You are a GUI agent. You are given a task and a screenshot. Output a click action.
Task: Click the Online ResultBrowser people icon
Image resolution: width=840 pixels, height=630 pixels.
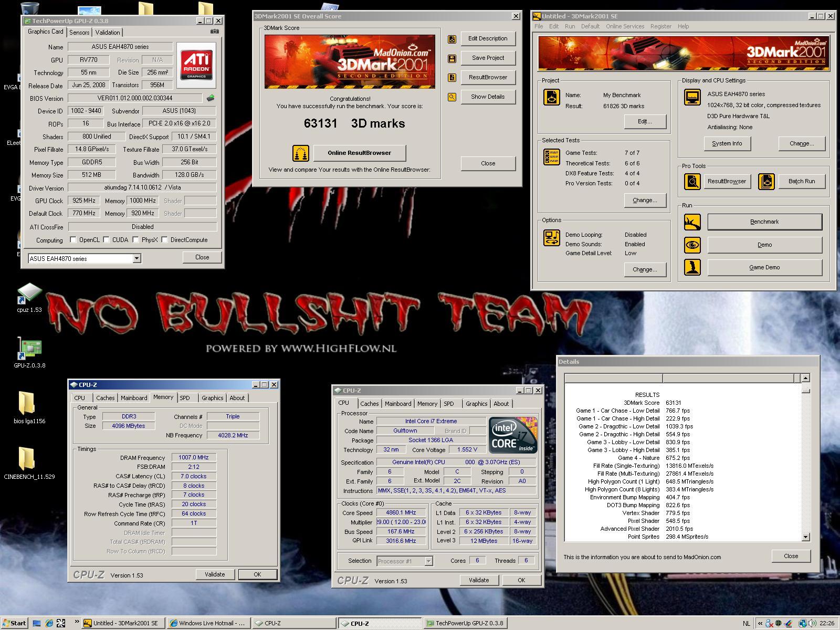pyautogui.click(x=301, y=153)
